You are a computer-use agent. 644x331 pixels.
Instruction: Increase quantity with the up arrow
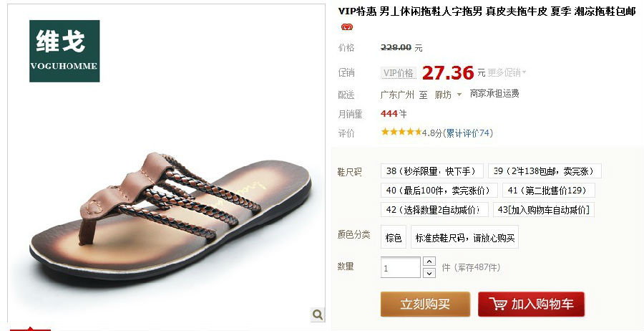429,262
